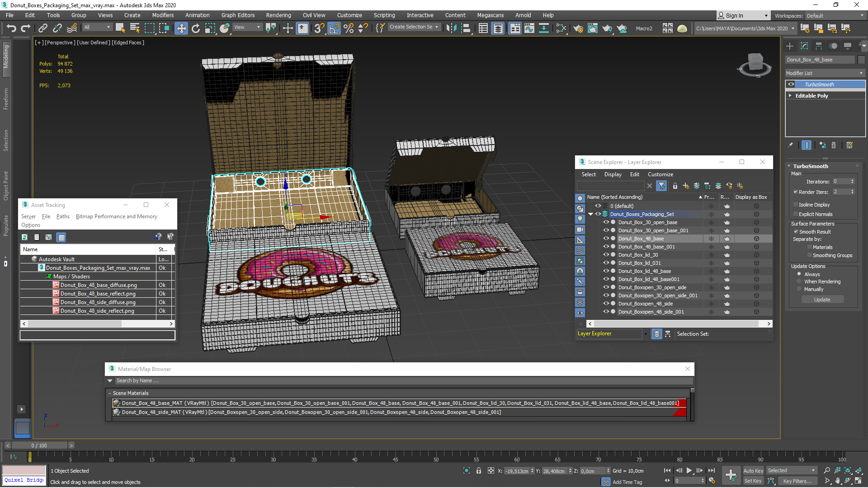Click the object color swatch beside name
This screenshot has width=868, height=488.
click(x=861, y=60)
